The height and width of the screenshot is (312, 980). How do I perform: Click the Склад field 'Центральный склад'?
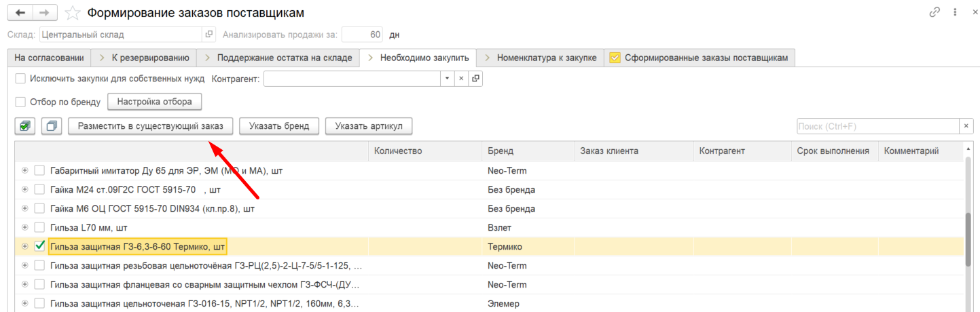tap(121, 34)
